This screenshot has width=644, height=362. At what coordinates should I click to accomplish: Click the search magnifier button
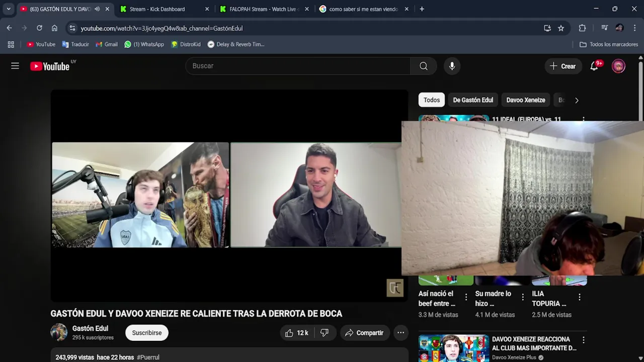coord(424,66)
